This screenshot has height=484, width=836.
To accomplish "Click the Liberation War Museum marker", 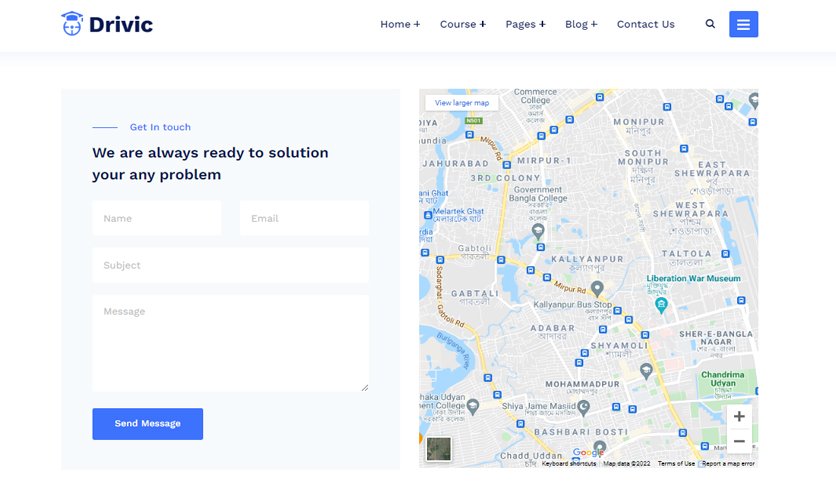I will click(x=661, y=305).
